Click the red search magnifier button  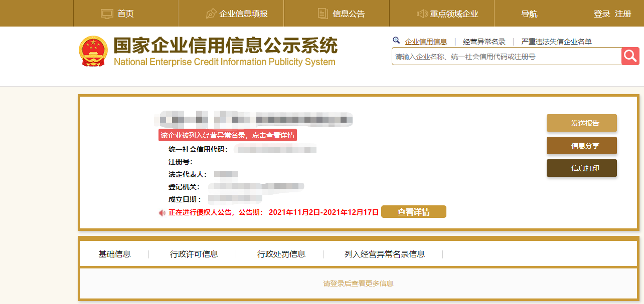point(630,56)
